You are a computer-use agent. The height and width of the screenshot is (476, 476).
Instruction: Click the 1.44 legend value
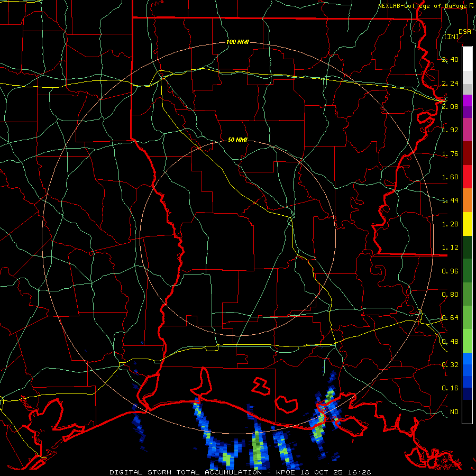pos(450,200)
